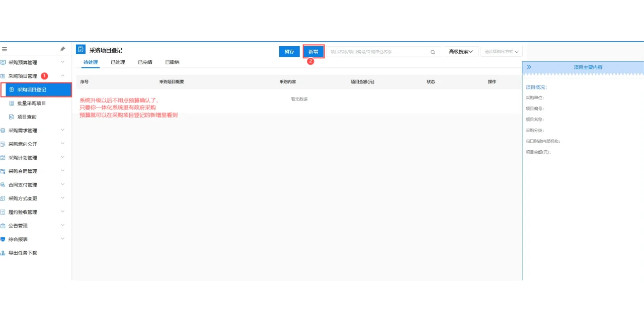Click the 项目主要内容 panel title

[588, 67]
